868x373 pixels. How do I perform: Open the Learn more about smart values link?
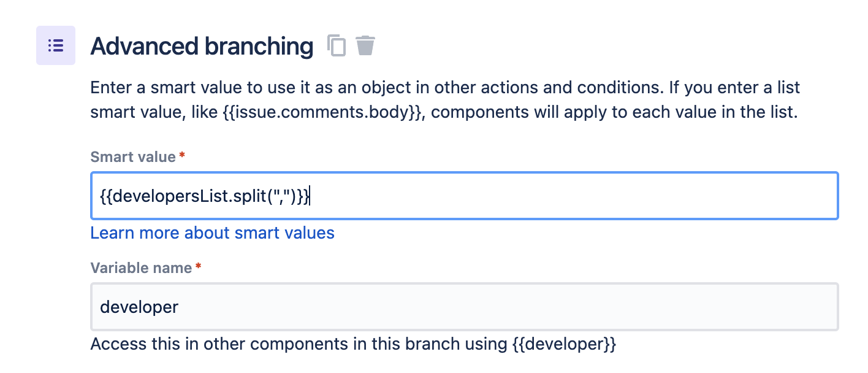[x=212, y=233]
